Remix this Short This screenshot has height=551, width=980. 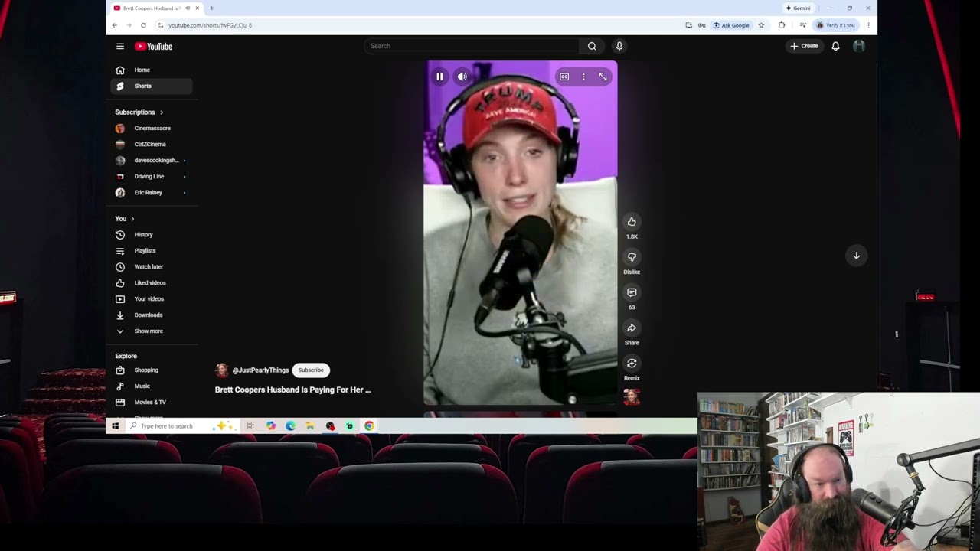tap(632, 363)
